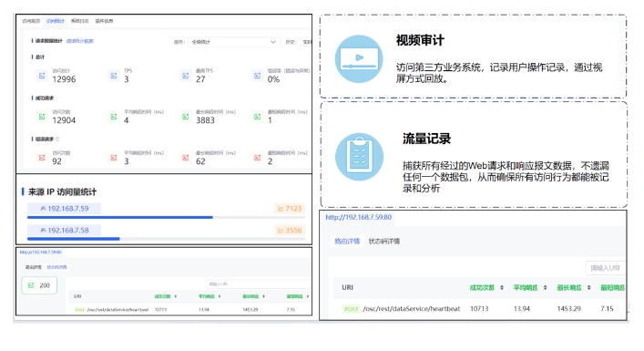Click the chevron arrow of the 全局统计 selector
644x351 pixels.
point(273,42)
